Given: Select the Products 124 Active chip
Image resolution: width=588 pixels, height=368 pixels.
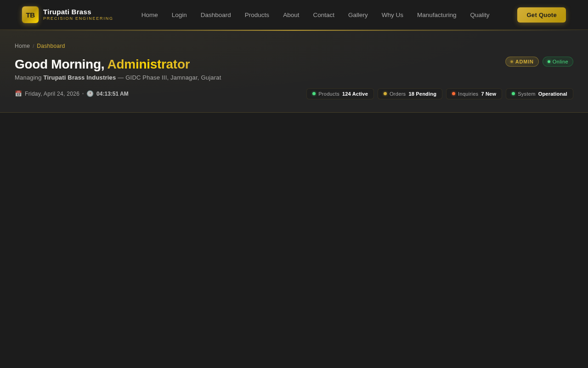Looking at the screenshot, I should (x=340, y=94).
